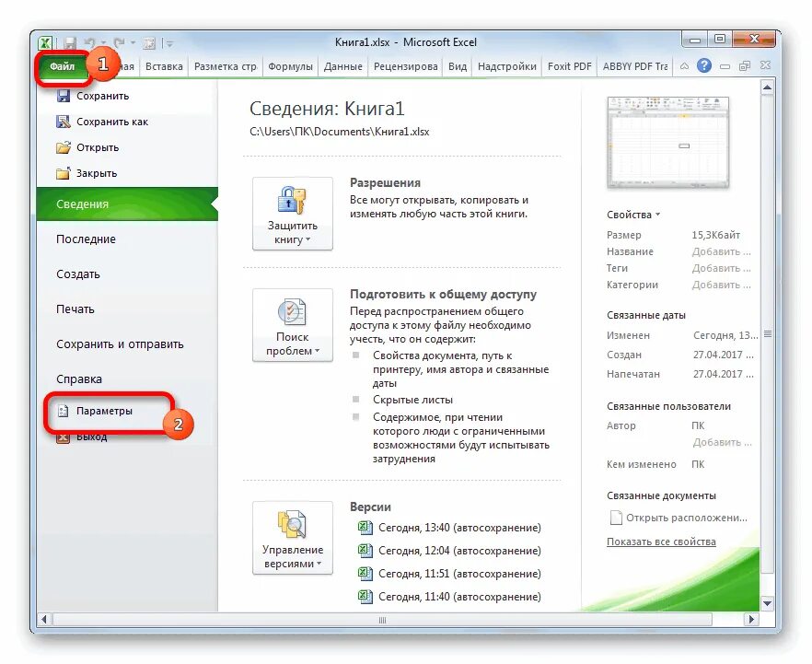Open Параметры settings
This screenshot has width=812, height=664.
click(x=103, y=412)
